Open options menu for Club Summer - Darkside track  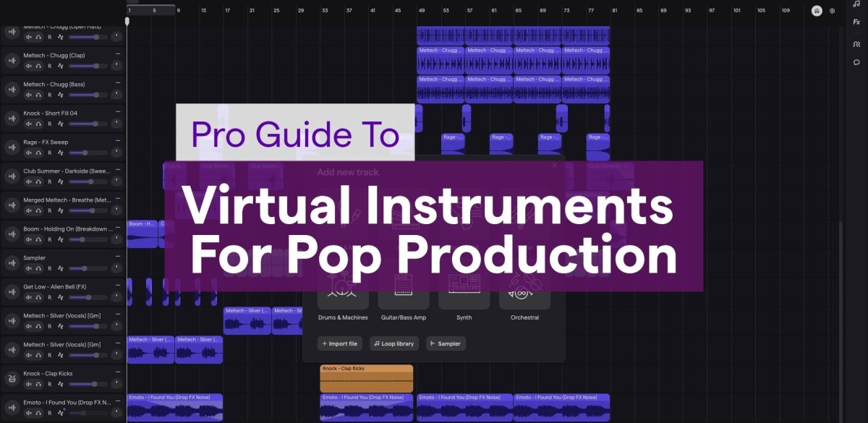coord(116,171)
